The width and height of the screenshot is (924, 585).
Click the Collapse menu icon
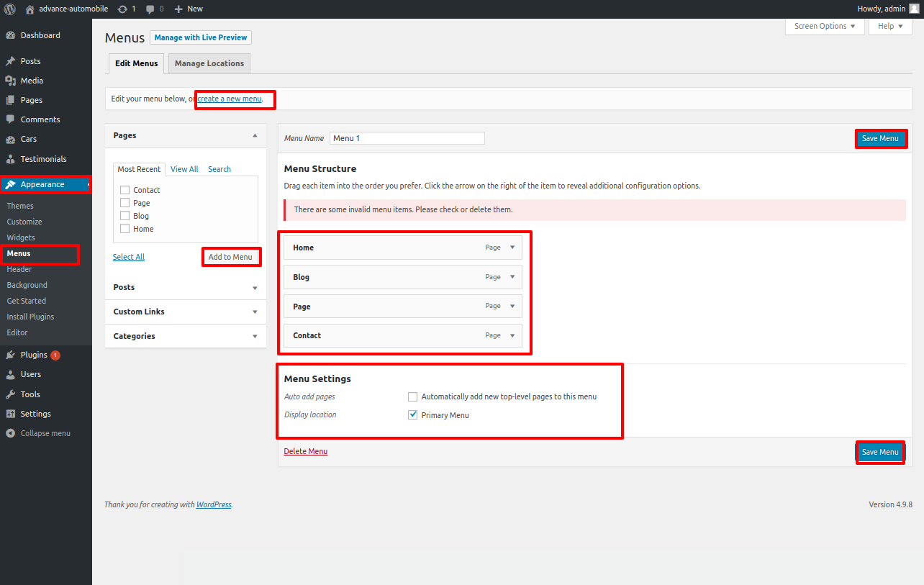click(x=10, y=433)
